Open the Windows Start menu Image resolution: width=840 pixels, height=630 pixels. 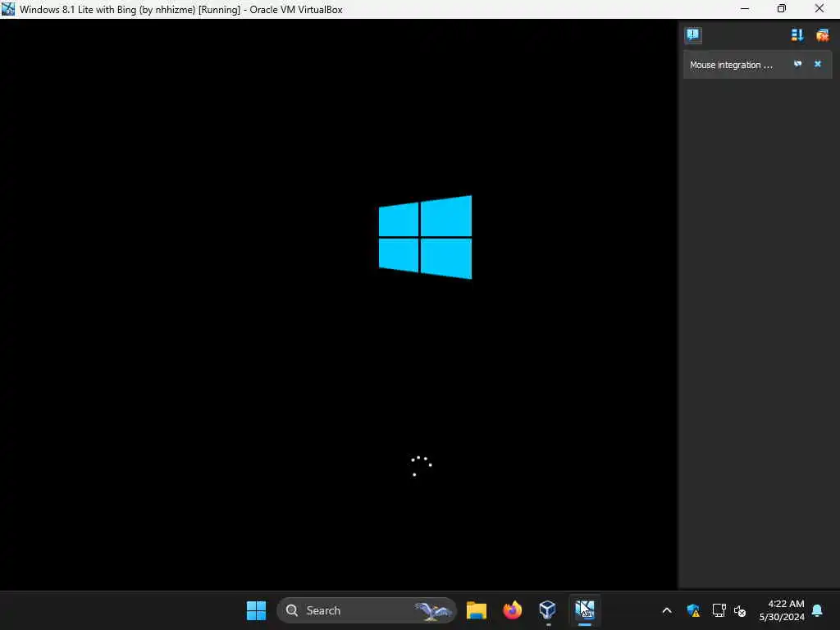256,610
